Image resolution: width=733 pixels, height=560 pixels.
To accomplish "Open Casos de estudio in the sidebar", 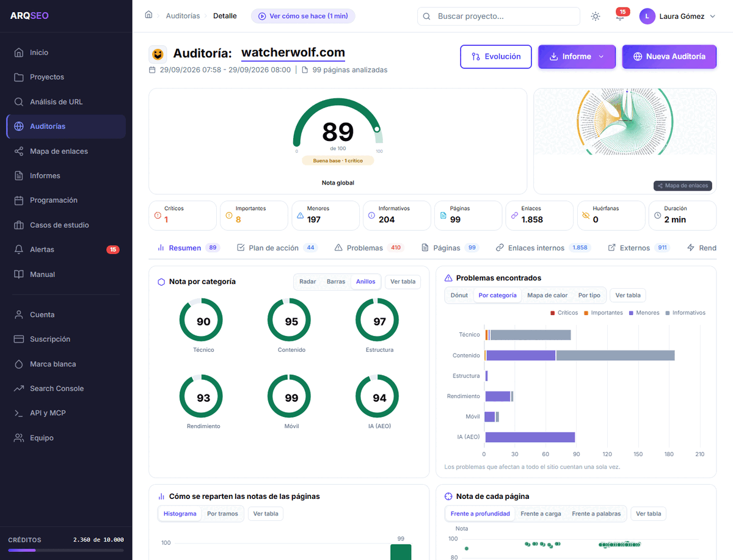I will [x=66, y=225].
